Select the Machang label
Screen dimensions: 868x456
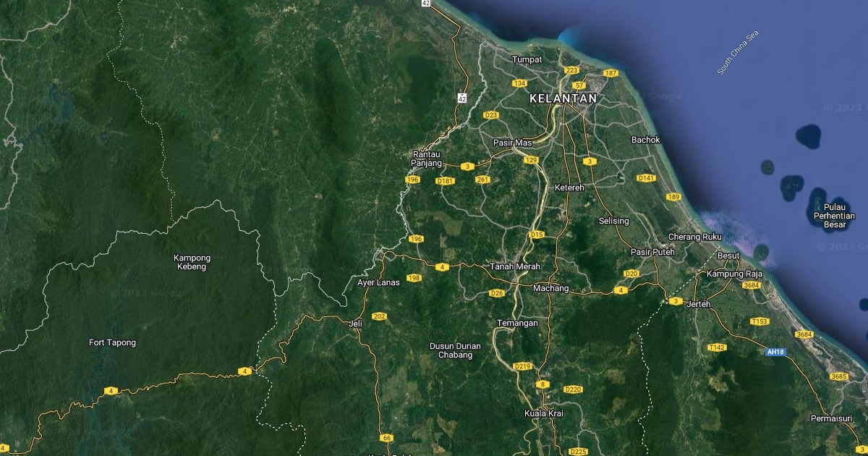point(551,288)
